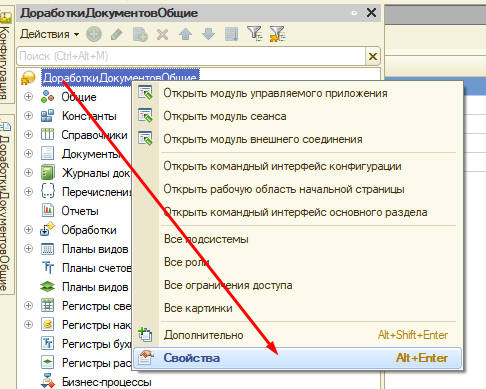Click the Move down arrow icon
The image size is (486, 389).
(x=208, y=34)
